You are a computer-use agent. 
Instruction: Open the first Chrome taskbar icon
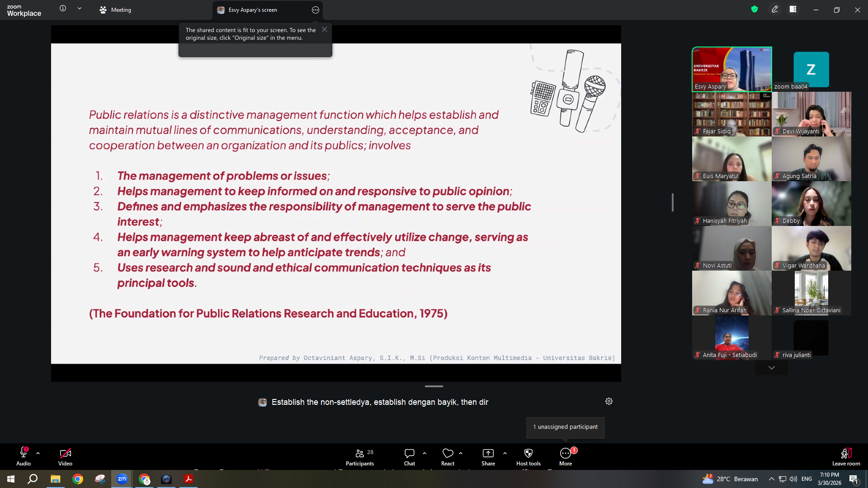click(78, 479)
